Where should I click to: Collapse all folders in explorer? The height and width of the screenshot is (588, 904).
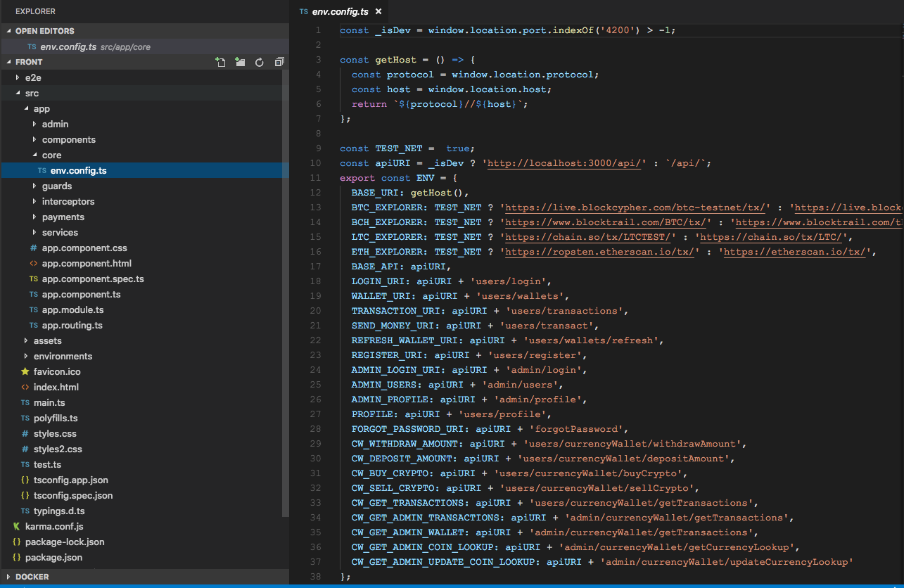279,62
